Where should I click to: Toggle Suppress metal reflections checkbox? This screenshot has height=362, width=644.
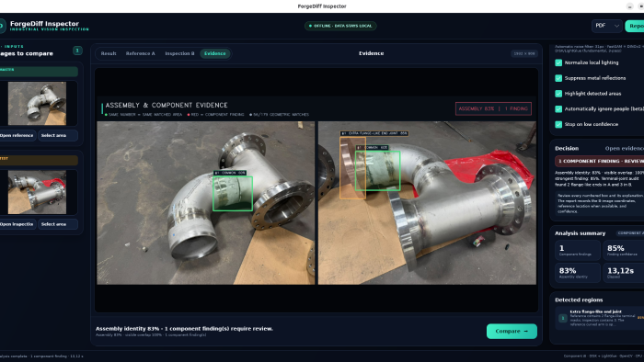coord(558,78)
